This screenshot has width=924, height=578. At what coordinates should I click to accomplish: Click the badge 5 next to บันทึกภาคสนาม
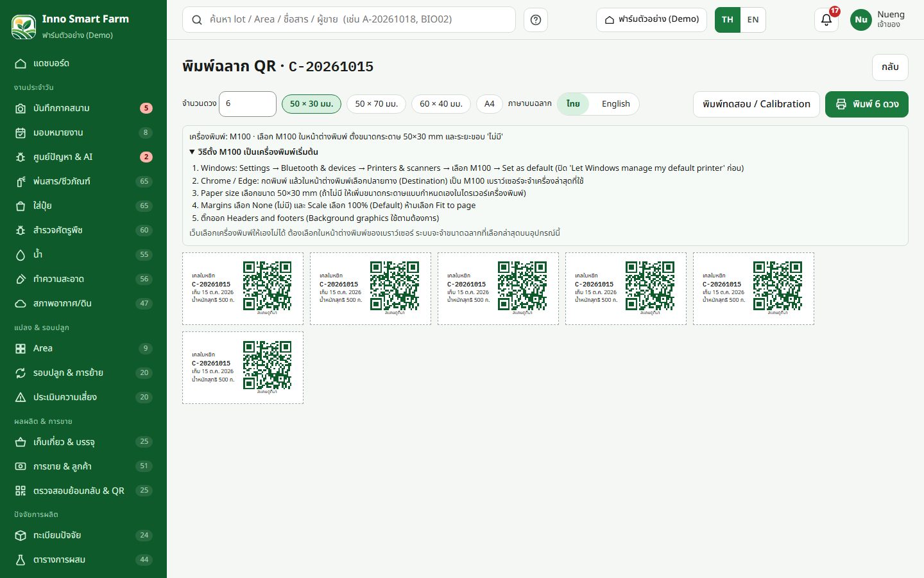146,109
